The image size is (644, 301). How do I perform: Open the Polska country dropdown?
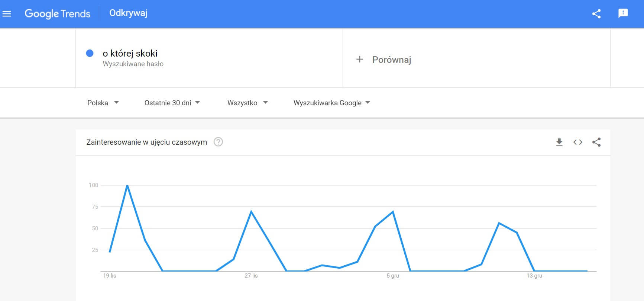103,103
